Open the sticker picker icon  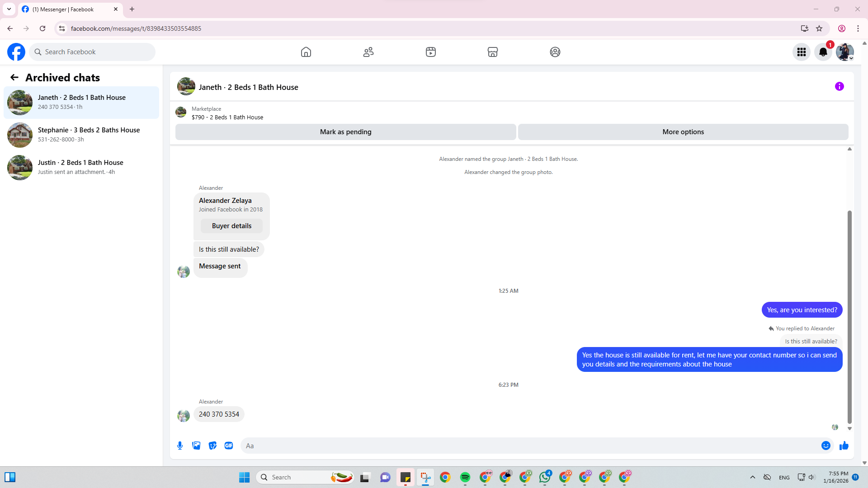pos(212,446)
